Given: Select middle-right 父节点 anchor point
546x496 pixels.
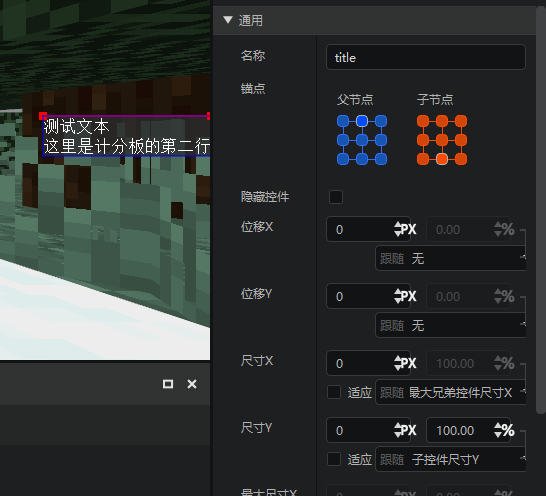Looking at the screenshot, I should (381, 140).
